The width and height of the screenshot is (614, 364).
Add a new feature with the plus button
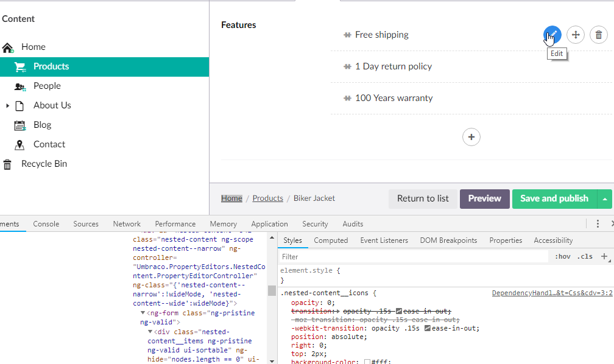click(471, 137)
